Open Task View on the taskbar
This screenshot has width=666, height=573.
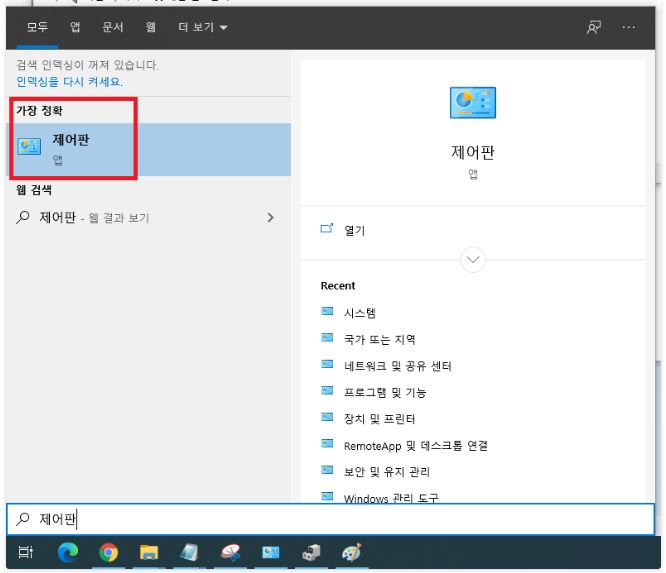(25, 552)
